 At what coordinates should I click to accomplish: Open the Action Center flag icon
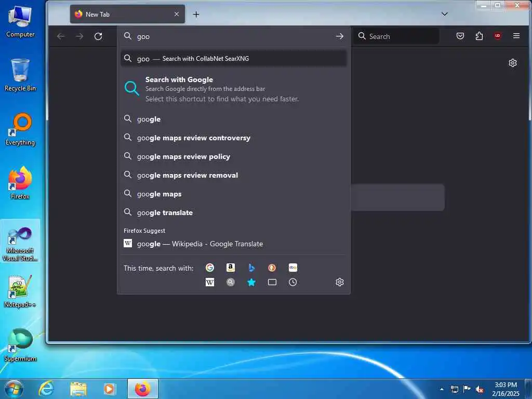467,389
